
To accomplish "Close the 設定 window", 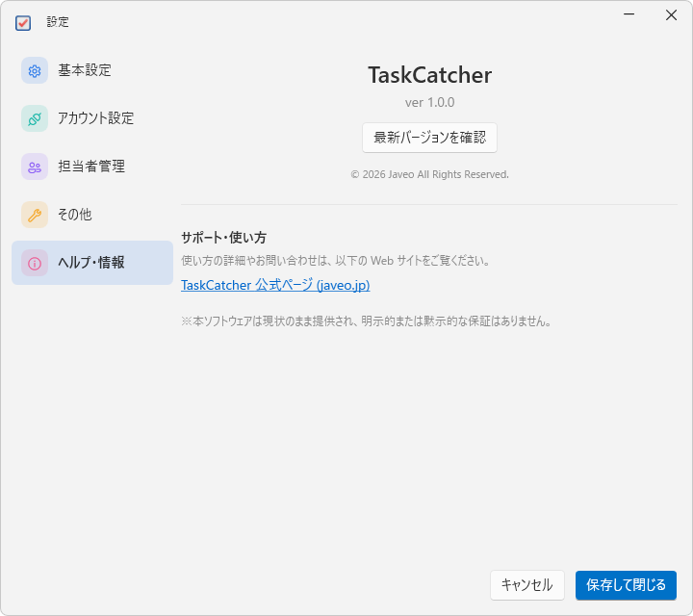I will [671, 14].
